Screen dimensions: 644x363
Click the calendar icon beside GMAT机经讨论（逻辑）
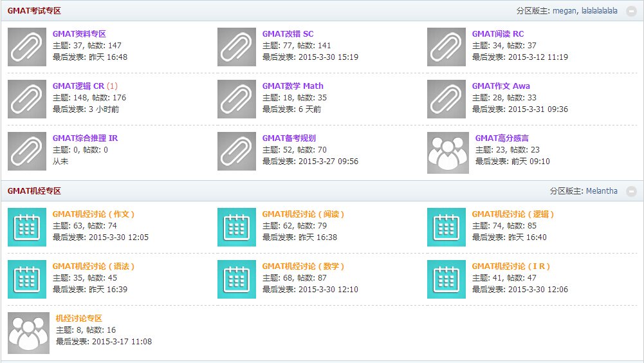click(446, 227)
